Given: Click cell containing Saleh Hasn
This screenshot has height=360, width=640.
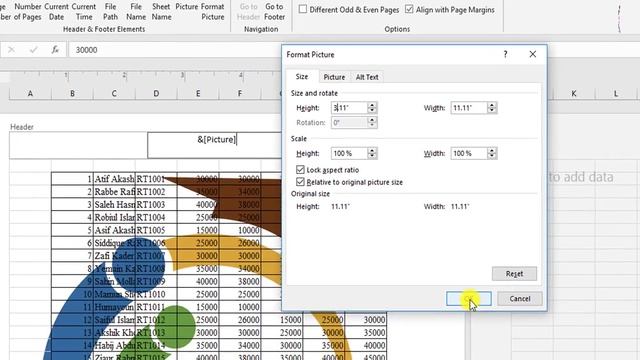Looking at the screenshot, I should (114, 204).
